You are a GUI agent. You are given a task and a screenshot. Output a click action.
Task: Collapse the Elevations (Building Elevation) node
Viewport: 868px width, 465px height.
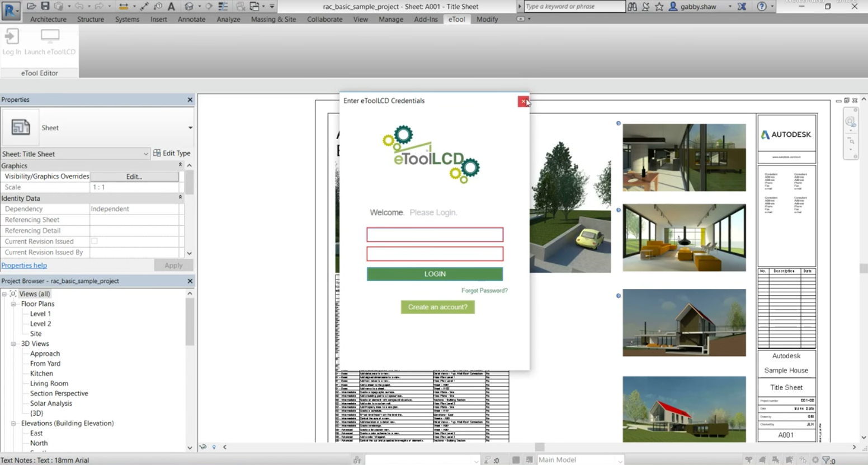(x=13, y=424)
